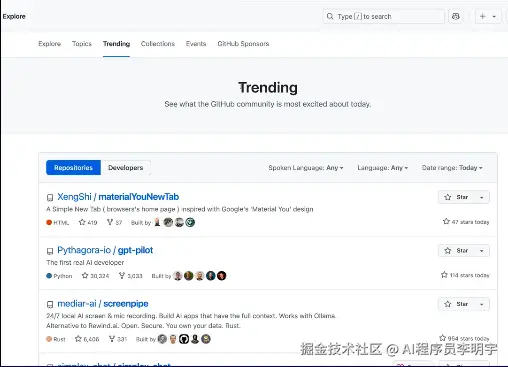Open the create-new dropdown arrow

click(494, 16)
